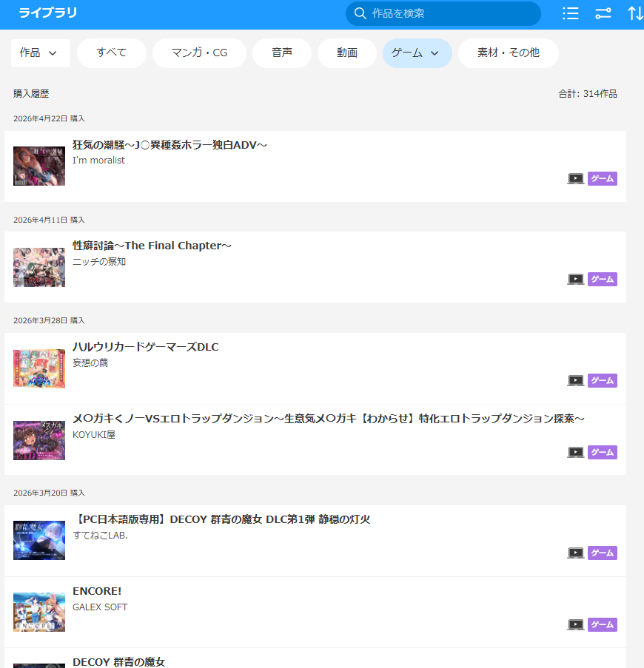The image size is (644, 668).
Task: Click play icon for 性癖討論 entry
Action: pos(575,279)
